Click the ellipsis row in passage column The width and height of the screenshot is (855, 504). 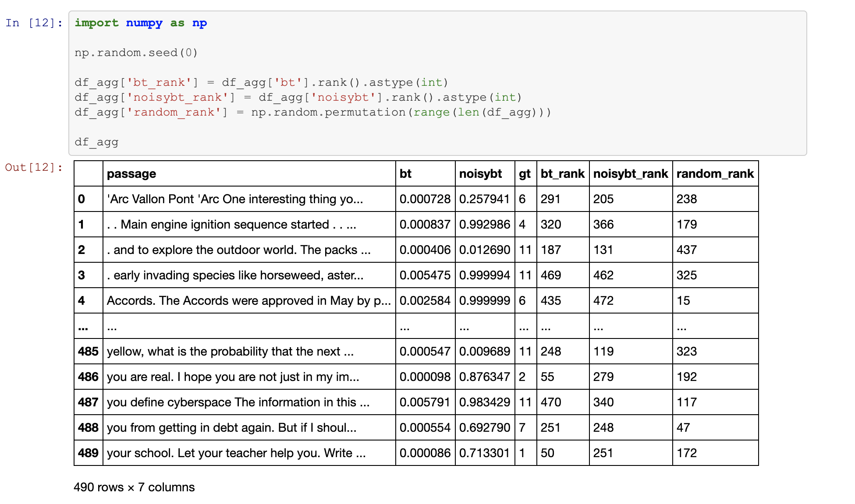coord(112,326)
